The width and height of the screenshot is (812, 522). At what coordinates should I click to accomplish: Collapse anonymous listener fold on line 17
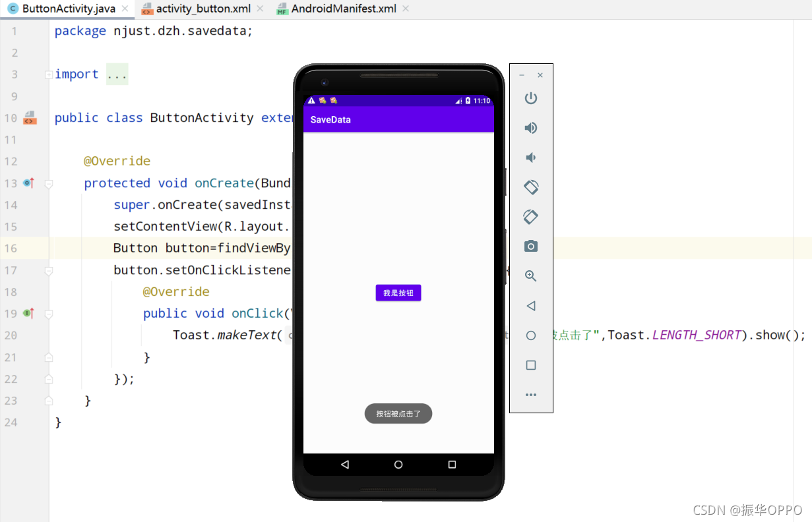(49, 271)
